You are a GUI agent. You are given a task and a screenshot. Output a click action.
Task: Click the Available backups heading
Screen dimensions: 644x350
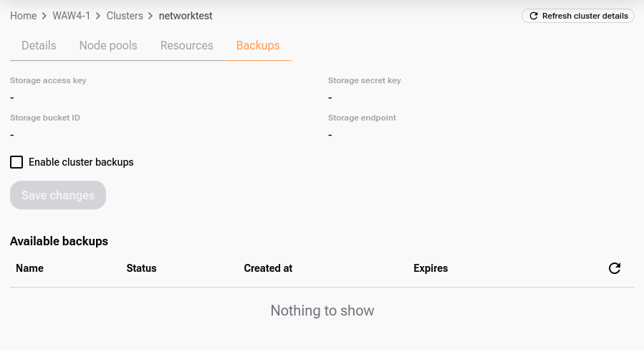[59, 241]
